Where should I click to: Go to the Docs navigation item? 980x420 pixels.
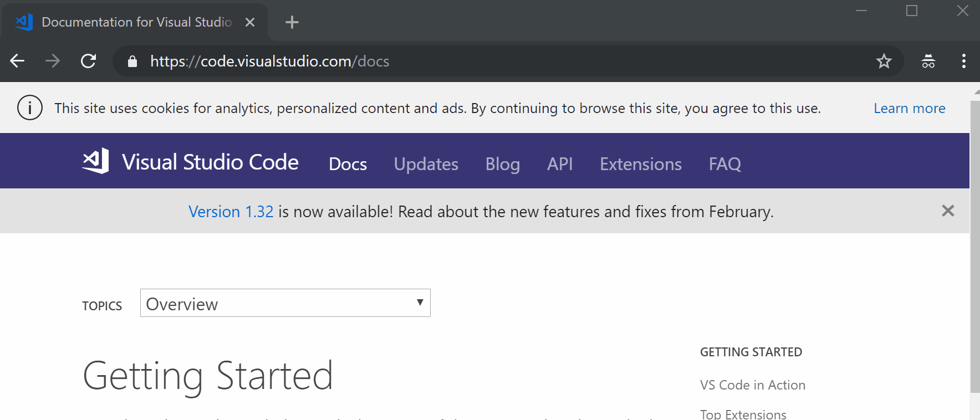(x=348, y=164)
